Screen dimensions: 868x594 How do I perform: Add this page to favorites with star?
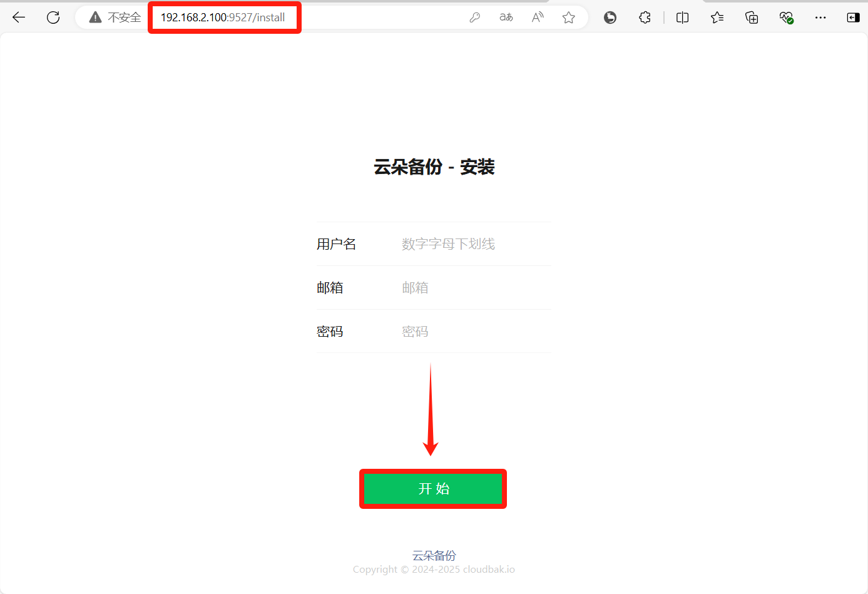coord(568,18)
